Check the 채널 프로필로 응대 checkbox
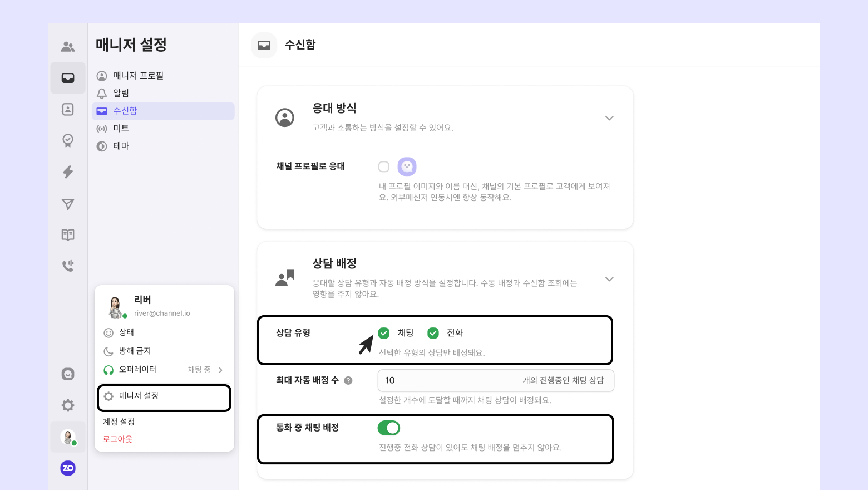This screenshot has width=868, height=490. (x=384, y=166)
